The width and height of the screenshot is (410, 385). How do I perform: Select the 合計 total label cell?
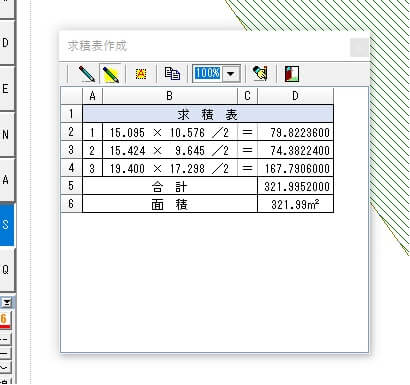click(170, 186)
